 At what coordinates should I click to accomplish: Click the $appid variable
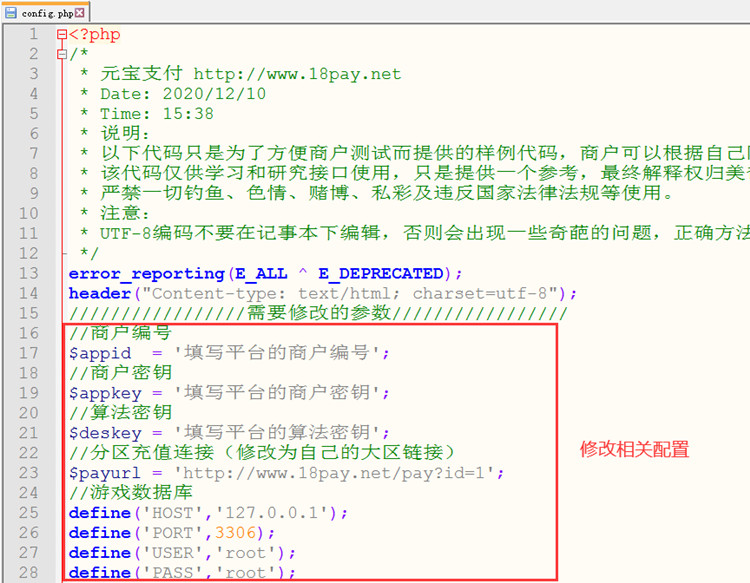point(98,353)
